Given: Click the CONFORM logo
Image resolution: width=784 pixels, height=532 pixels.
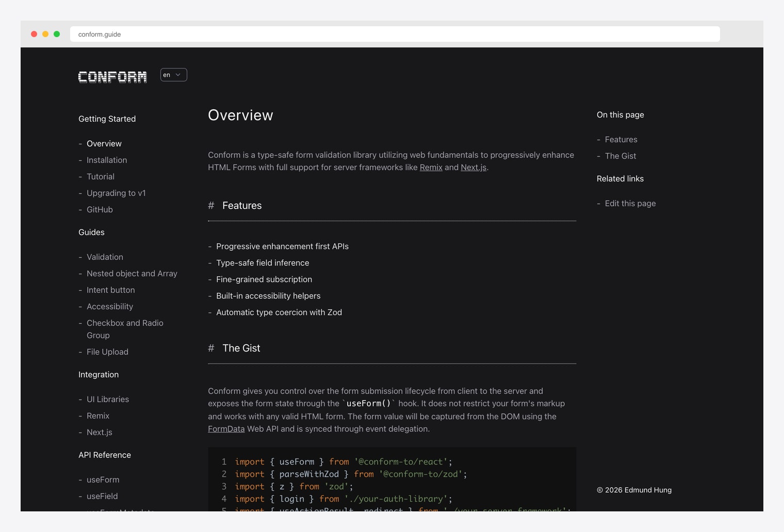Looking at the screenshot, I should coord(112,77).
